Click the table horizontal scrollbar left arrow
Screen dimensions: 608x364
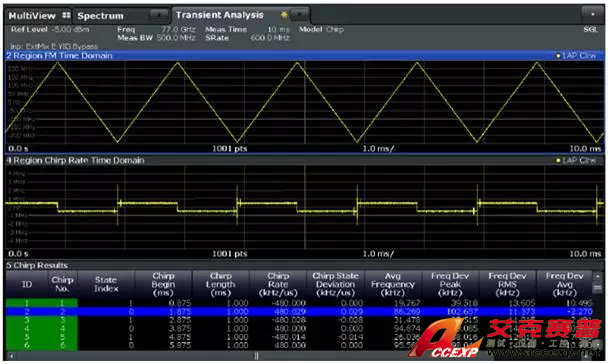(x=11, y=355)
